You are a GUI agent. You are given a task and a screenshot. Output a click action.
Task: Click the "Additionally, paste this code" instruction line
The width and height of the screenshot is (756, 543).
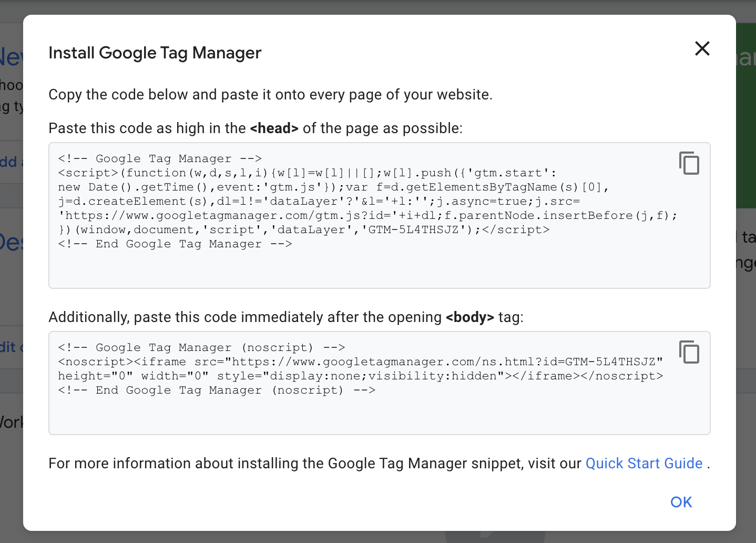tap(245, 317)
